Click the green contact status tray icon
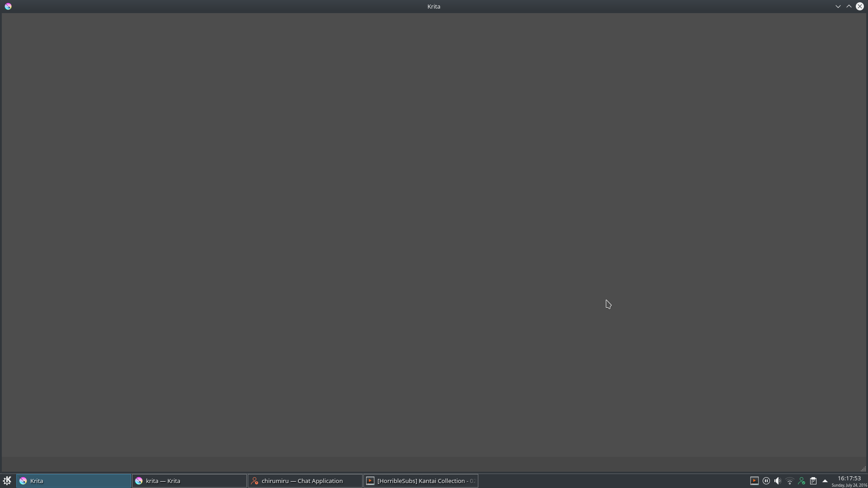This screenshot has height=488, width=868. tap(801, 481)
